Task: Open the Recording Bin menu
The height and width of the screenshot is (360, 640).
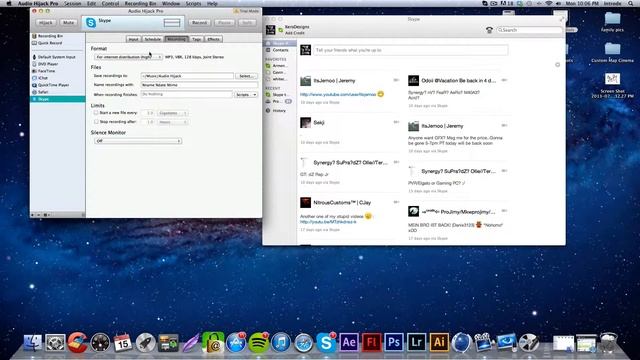Action: click(140, 3)
